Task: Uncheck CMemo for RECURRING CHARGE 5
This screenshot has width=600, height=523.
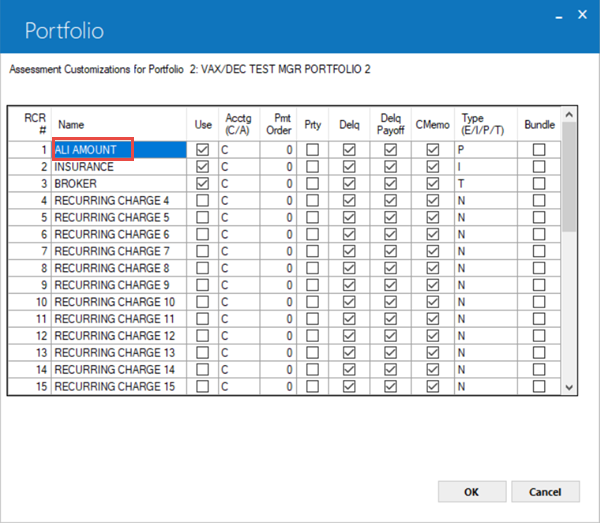Action: tap(433, 217)
